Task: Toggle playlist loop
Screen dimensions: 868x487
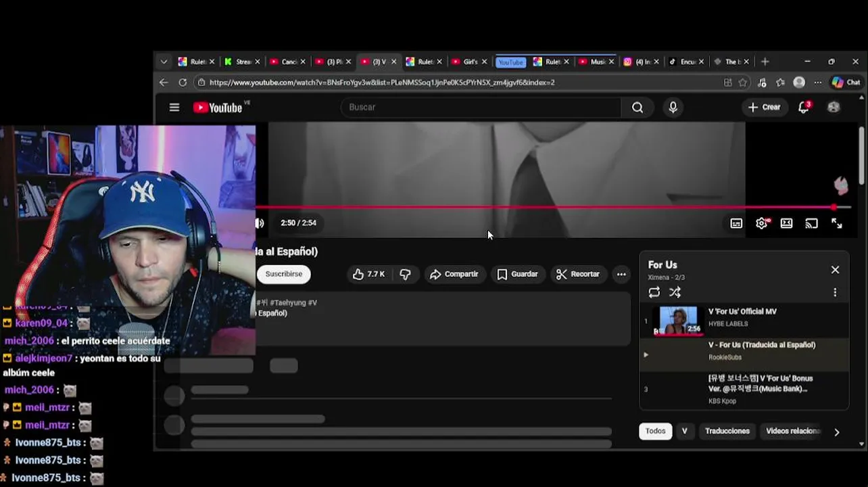Action: [654, 292]
